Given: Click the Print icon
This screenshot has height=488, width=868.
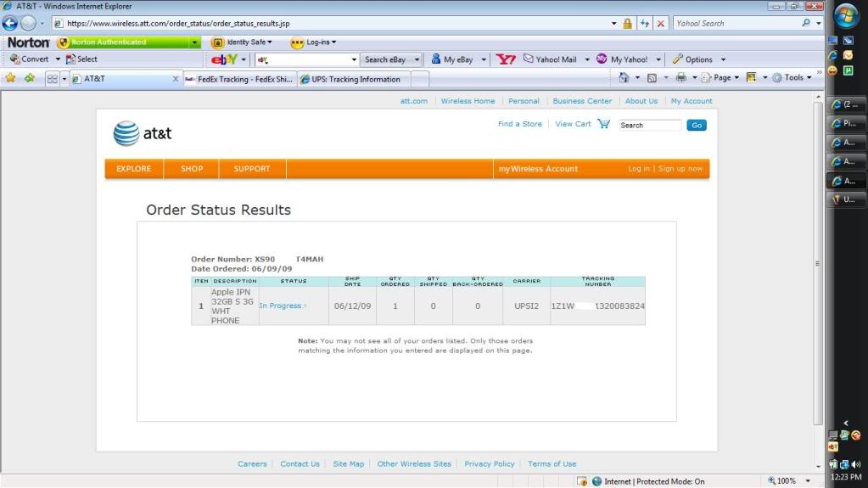Looking at the screenshot, I should click(x=680, y=77).
